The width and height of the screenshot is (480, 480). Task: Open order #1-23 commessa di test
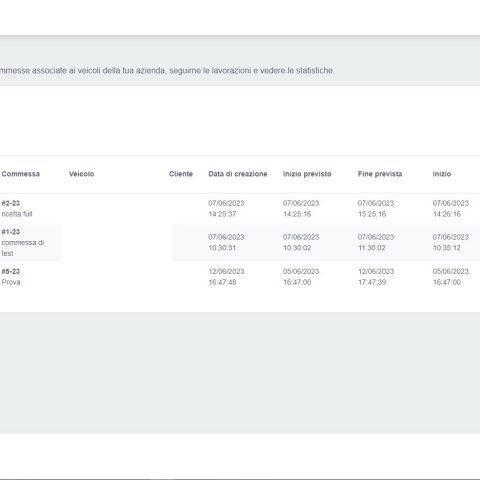tap(23, 242)
